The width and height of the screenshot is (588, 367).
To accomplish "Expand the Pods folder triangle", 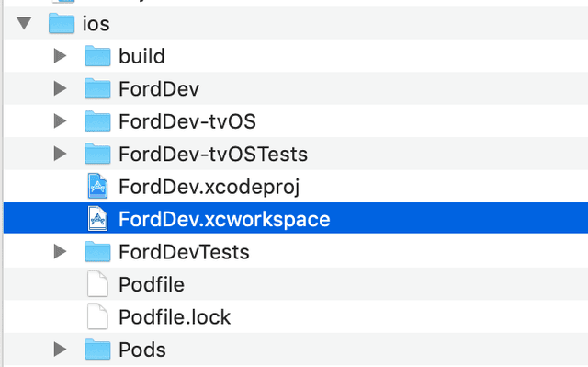I will pyautogui.click(x=60, y=350).
